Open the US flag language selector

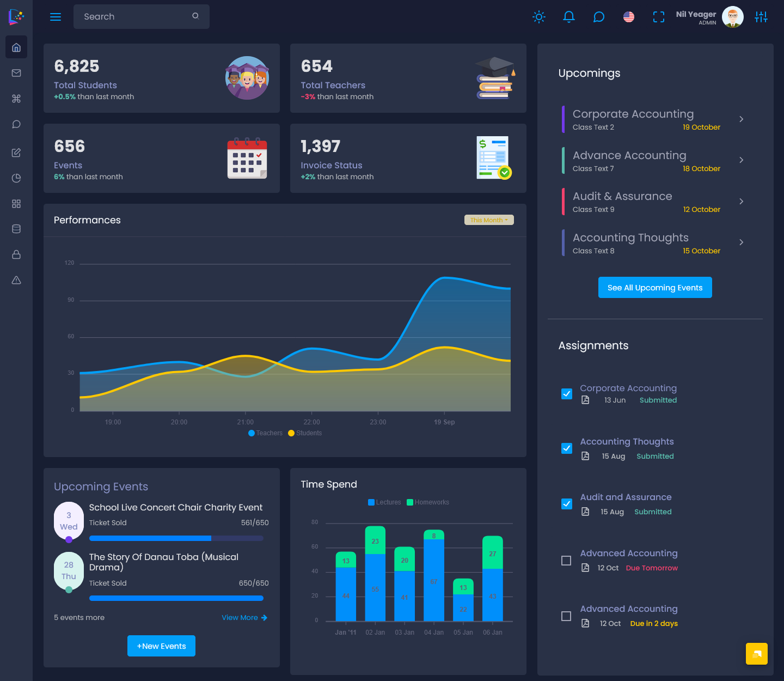(628, 17)
